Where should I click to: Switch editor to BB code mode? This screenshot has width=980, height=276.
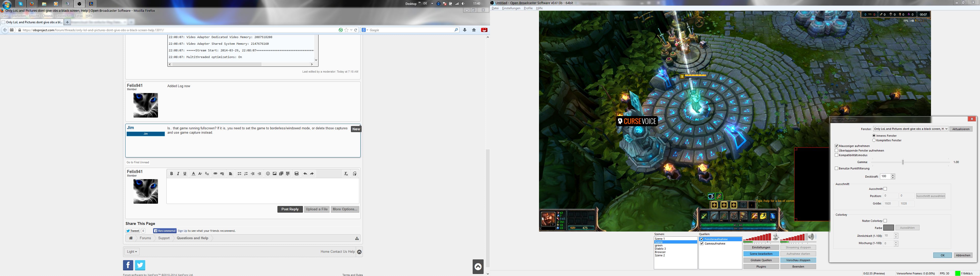(354, 174)
